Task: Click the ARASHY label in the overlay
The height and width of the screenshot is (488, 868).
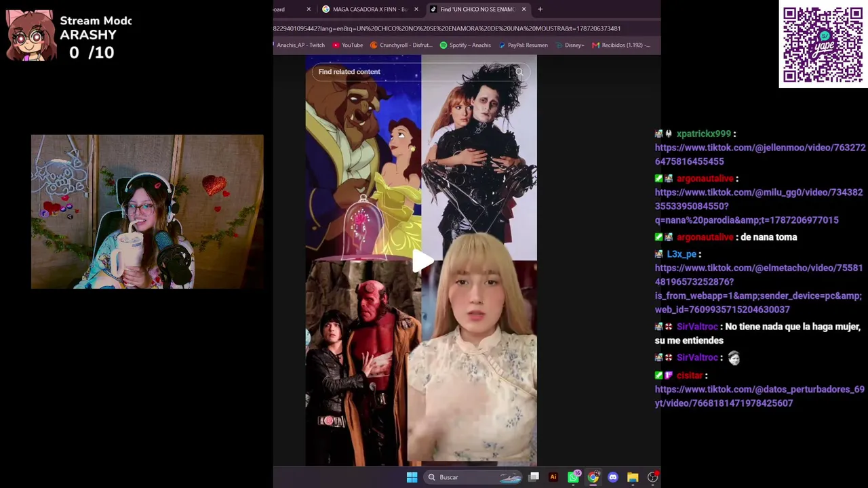Action: pos(88,35)
